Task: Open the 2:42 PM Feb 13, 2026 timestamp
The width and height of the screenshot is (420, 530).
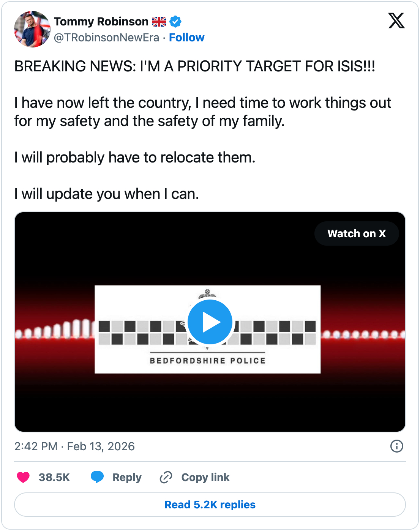Action: point(74,446)
